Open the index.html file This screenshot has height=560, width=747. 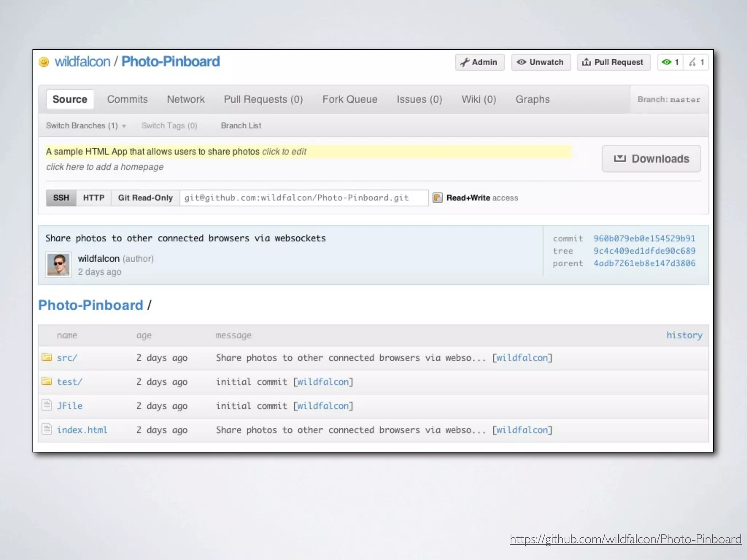click(82, 430)
